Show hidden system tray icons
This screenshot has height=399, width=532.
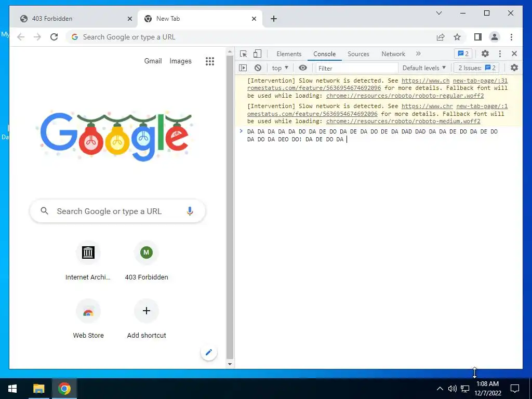440,389
